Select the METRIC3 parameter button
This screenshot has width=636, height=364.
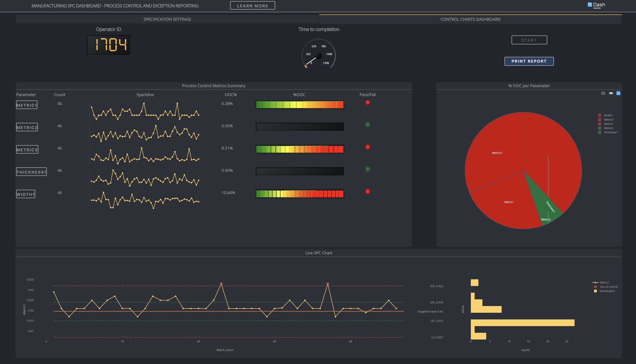[x=27, y=150]
